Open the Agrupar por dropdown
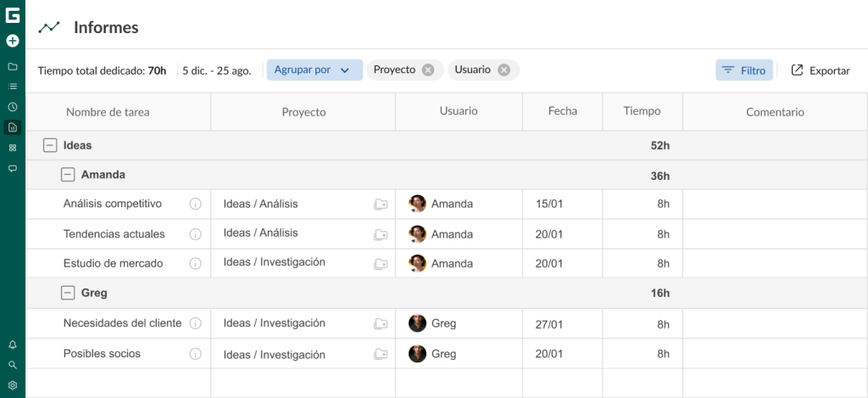This screenshot has width=868, height=398. (x=314, y=70)
